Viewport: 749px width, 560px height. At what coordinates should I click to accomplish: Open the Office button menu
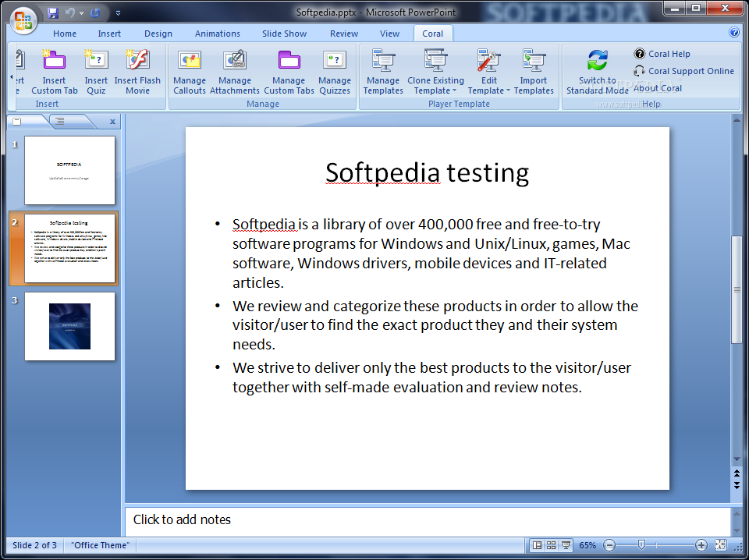coord(23,20)
